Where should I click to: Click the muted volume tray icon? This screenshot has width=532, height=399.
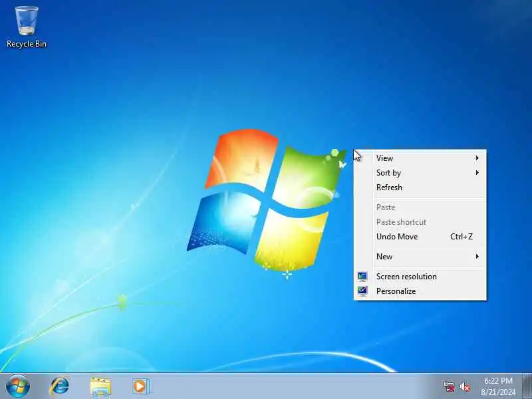pyautogui.click(x=464, y=387)
